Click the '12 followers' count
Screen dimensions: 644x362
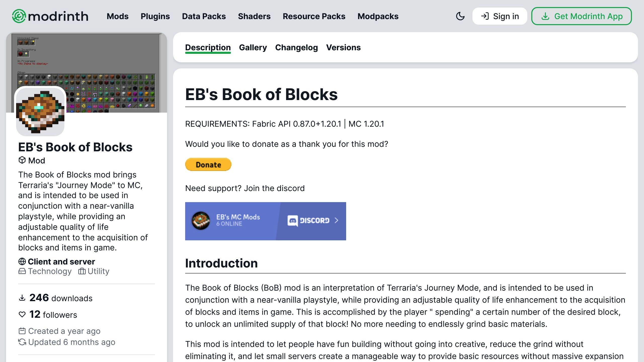point(53,314)
